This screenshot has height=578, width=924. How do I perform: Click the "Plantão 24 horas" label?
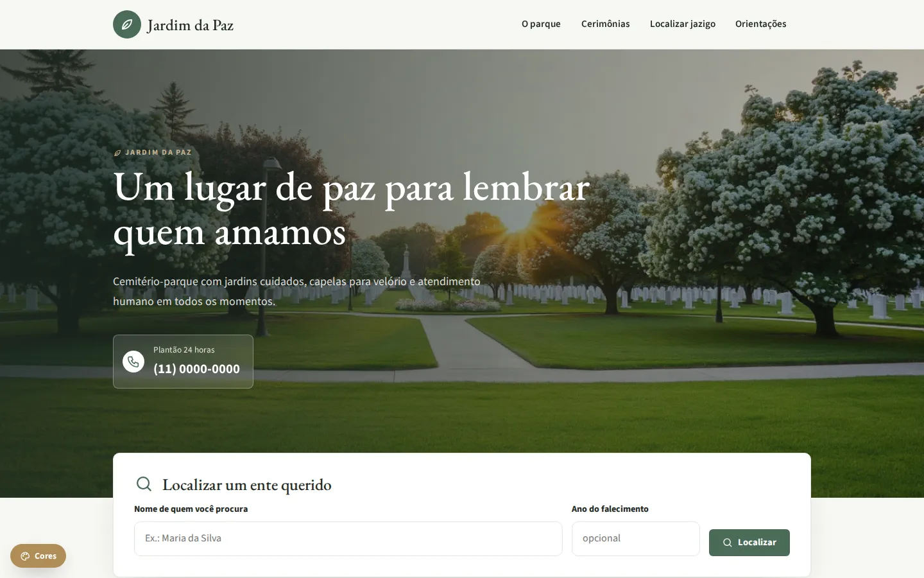coord(184,350)
